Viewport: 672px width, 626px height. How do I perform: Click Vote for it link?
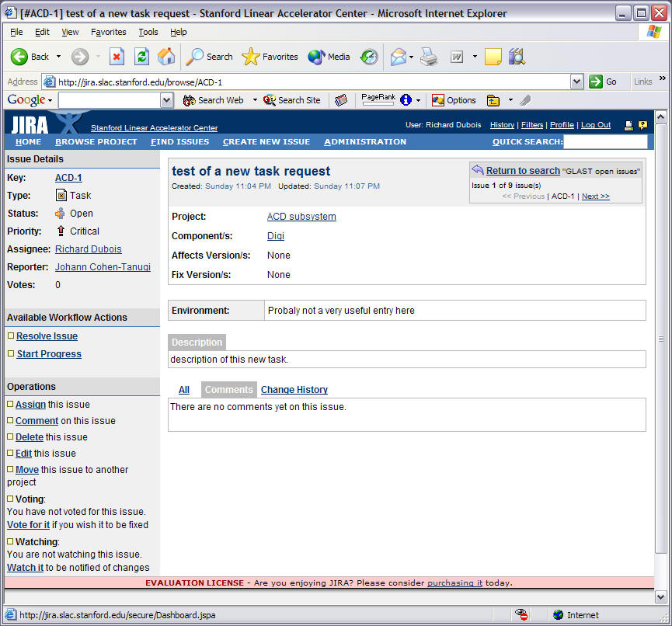click(28, 524)
